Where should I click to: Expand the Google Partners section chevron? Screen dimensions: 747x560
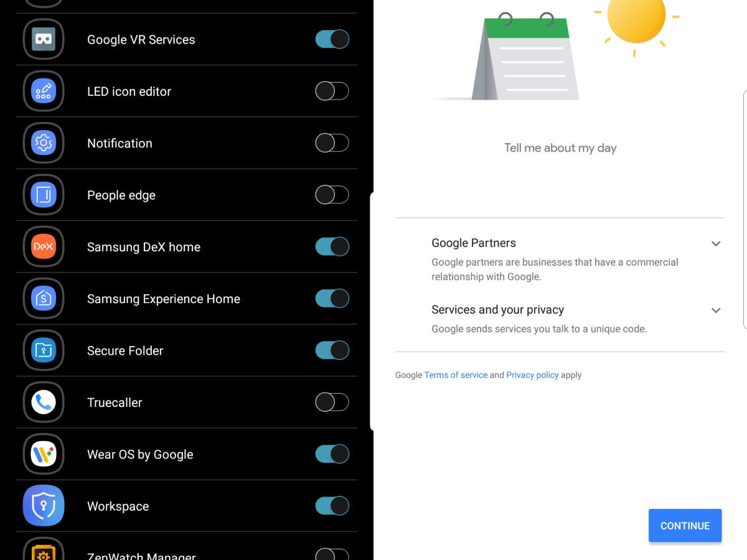tap(716, 244)
